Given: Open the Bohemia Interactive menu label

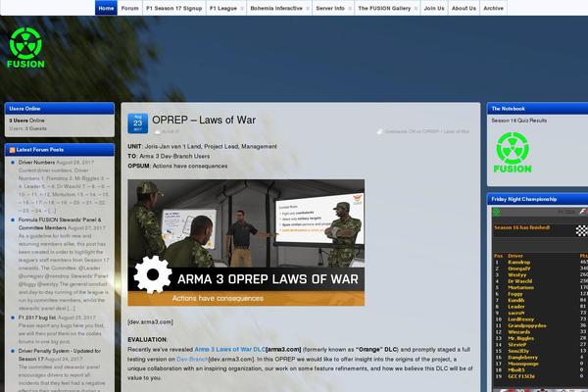Looking at the screenshot, I should pyautogui.click(x=276, y=8).
